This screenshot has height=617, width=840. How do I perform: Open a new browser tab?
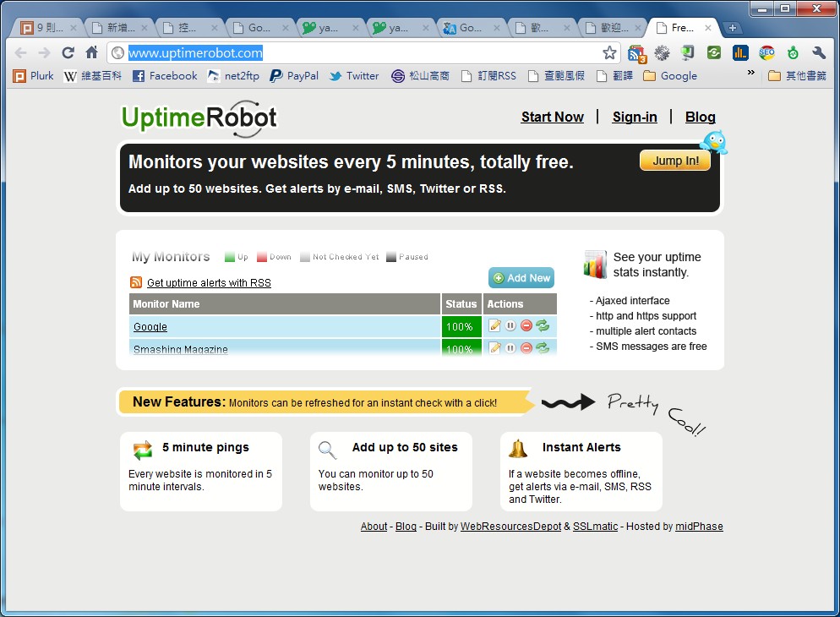pyautogui.click(x=732, y=28)
